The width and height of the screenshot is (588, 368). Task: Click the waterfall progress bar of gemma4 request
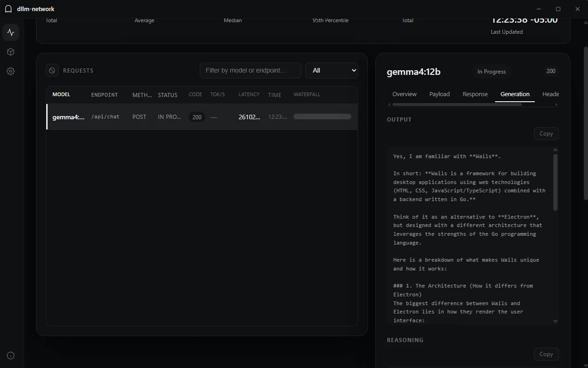click(322, 117)
